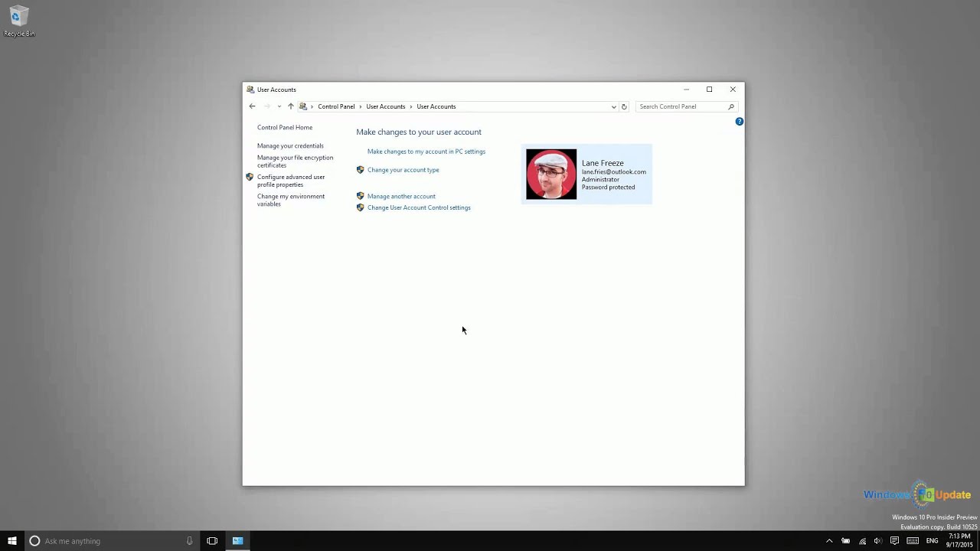
Task: Open the volume tray icon
Action: coord(878,541)
